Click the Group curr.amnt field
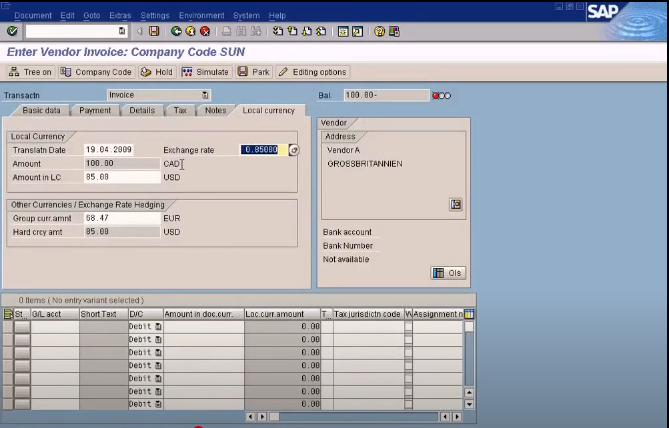669x428 pixels. pos(122,218)
